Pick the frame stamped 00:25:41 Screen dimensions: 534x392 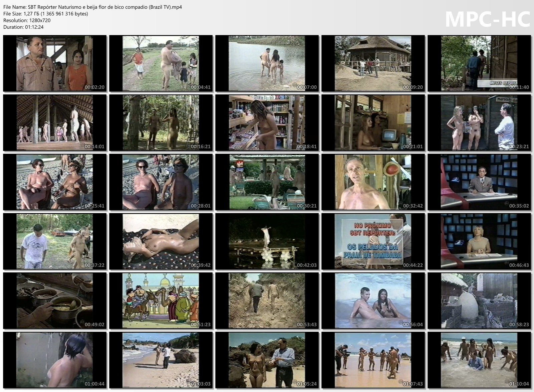[x=55, y=182]
